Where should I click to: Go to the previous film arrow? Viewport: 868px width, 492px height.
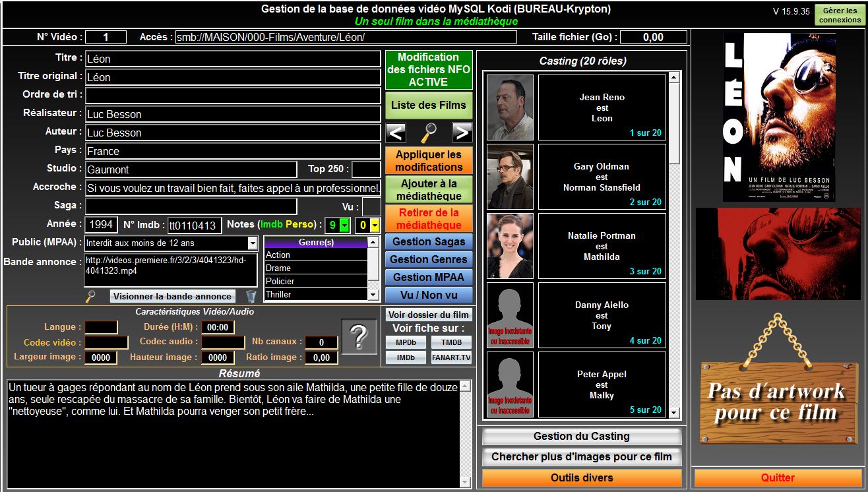pos(396,133)
